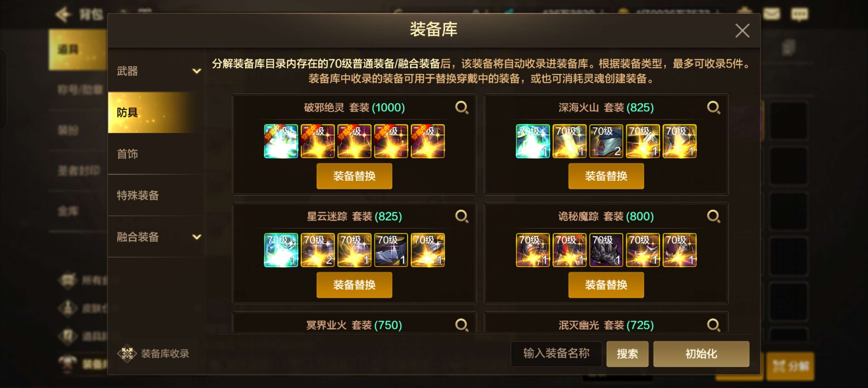Focus the 输入装备名称 search field

556,354
